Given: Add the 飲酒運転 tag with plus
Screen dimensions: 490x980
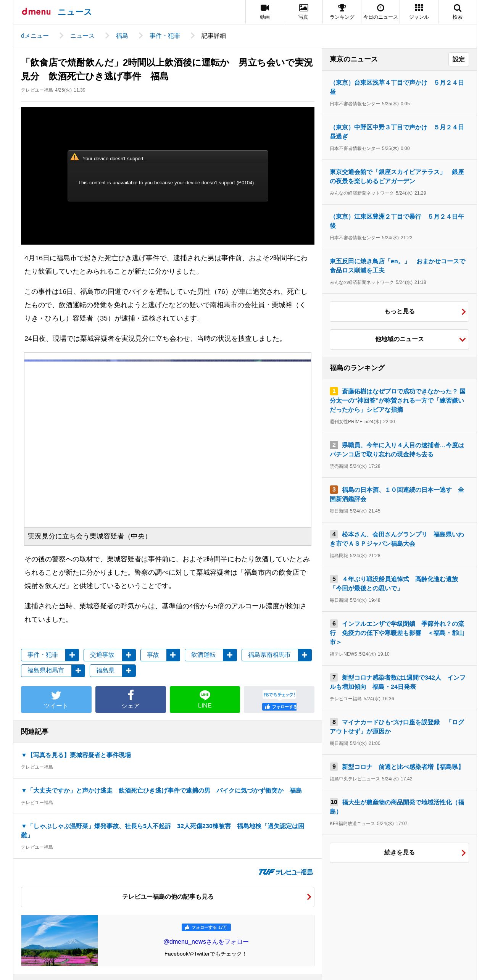Looking at the screenshot, I should (230, 655).
